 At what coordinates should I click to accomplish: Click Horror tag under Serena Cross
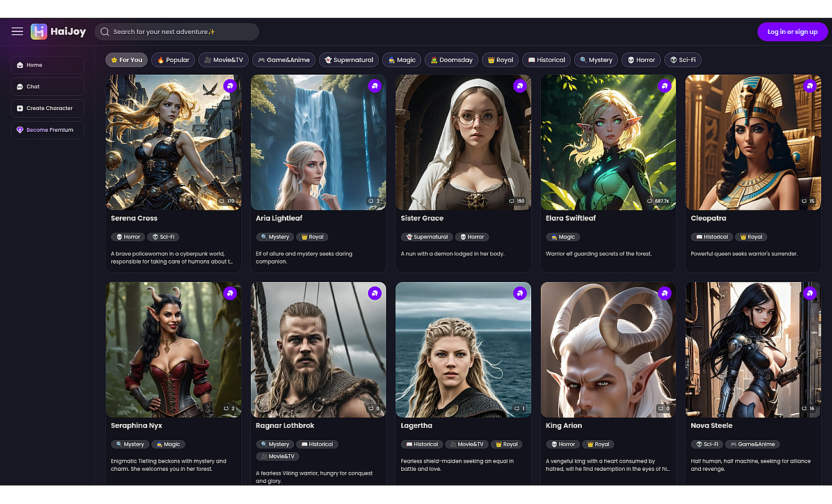click(128, 237)
